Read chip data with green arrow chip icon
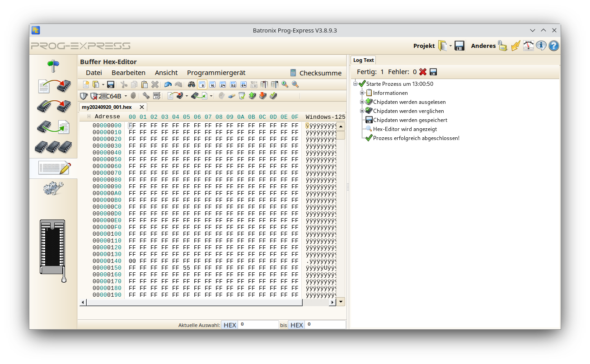 pyautogui.click(x=252, y=96)
